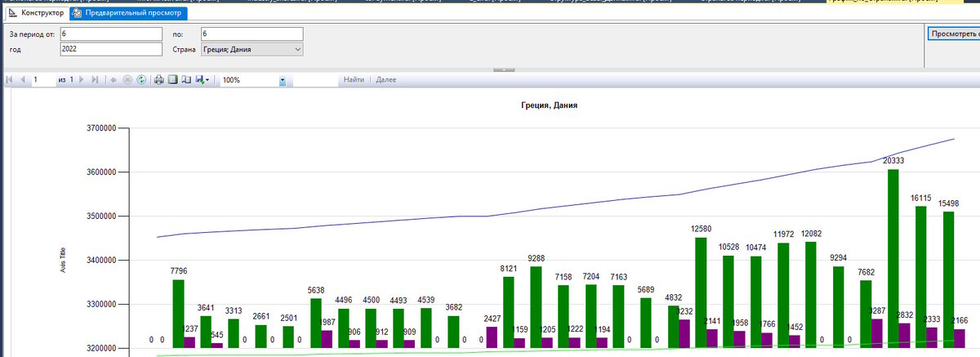Go to last report page

click(95, 80)
